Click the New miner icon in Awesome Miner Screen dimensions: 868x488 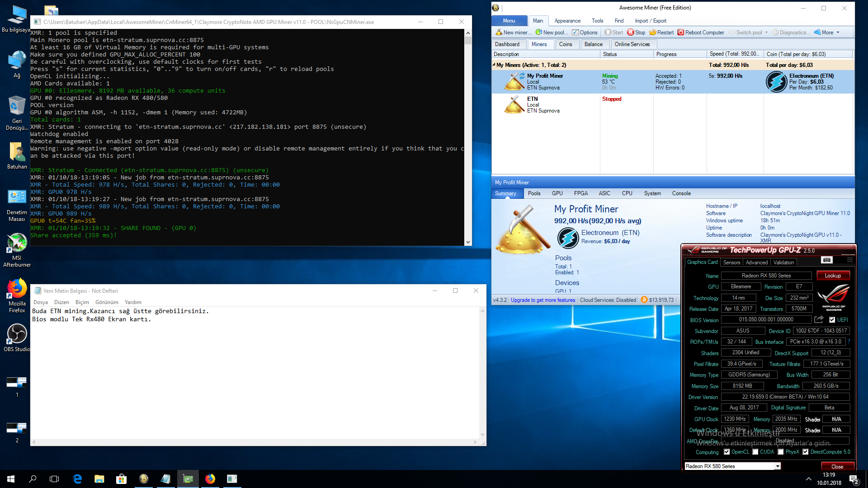click(499, 32)
